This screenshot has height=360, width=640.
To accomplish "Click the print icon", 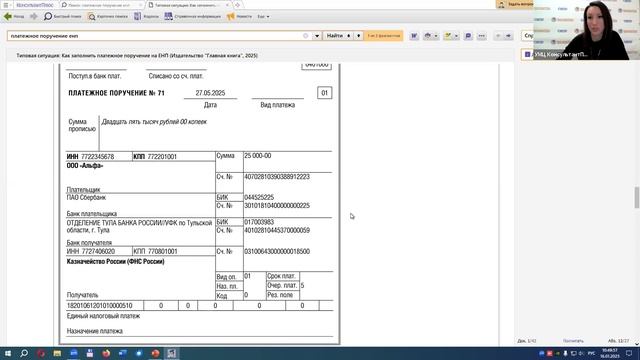I will 427,36.
